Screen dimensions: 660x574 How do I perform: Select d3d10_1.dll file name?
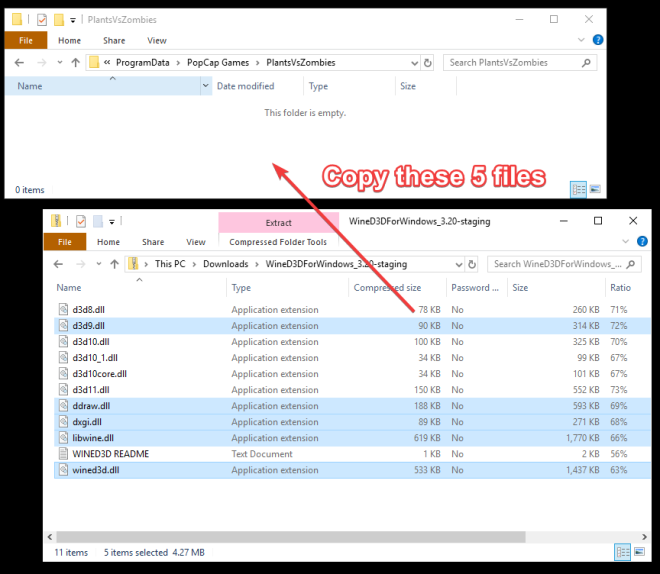point(95,358)
